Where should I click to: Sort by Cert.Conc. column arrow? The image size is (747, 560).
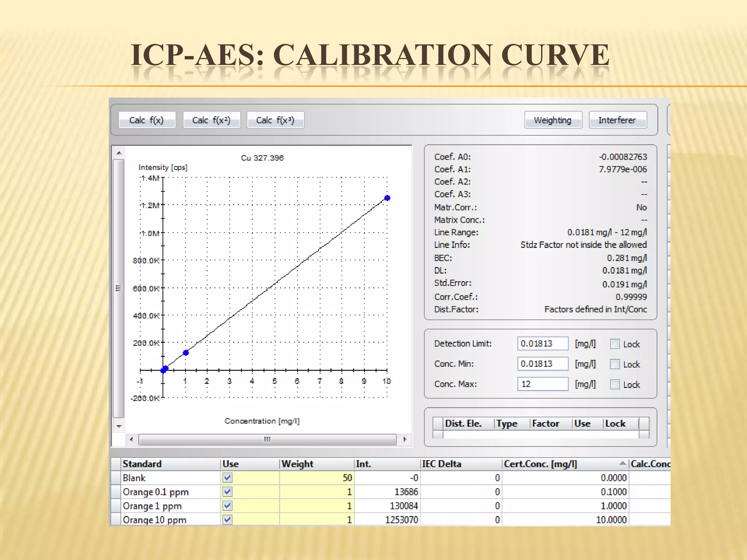pos(623,463)
